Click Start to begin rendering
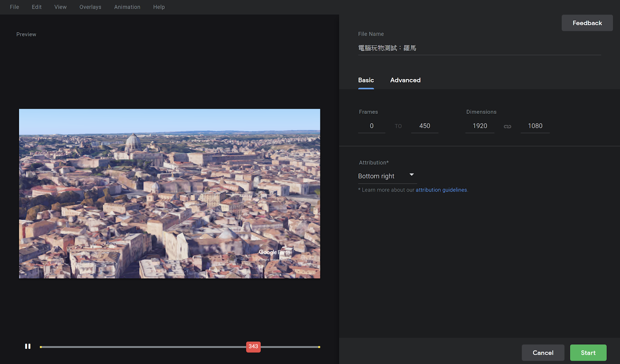 point(588,352)
